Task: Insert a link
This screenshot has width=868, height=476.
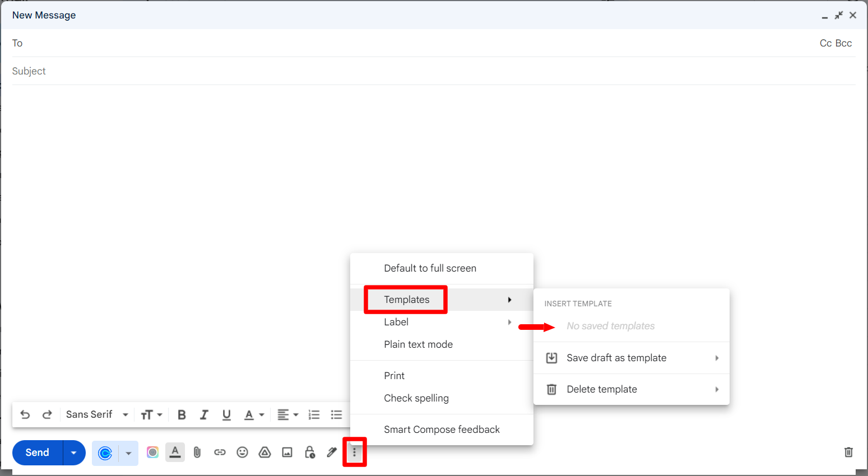Action: 220,452
